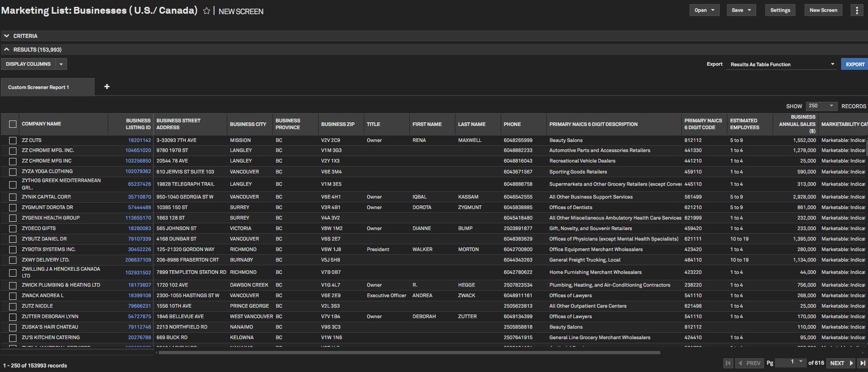This screenshot has height=372, width=868.
Task: Open the Export format dropdown
Action: 782,64
